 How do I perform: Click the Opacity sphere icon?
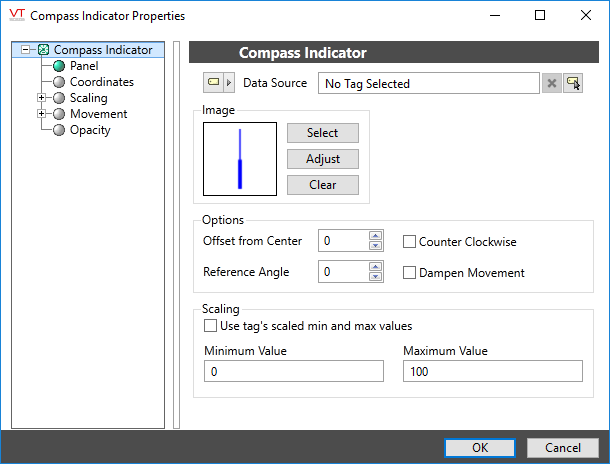point(59,130)
